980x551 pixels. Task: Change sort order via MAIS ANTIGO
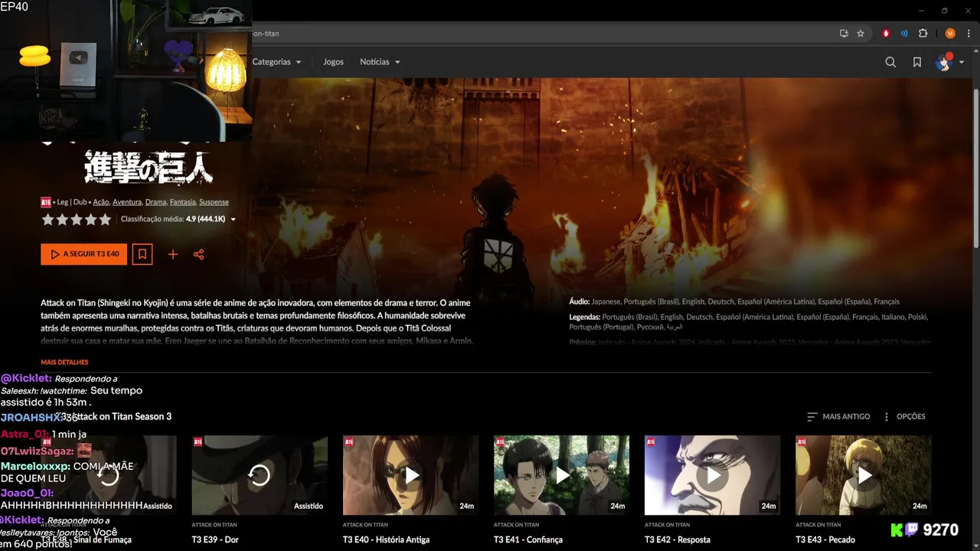click(838, 416)
